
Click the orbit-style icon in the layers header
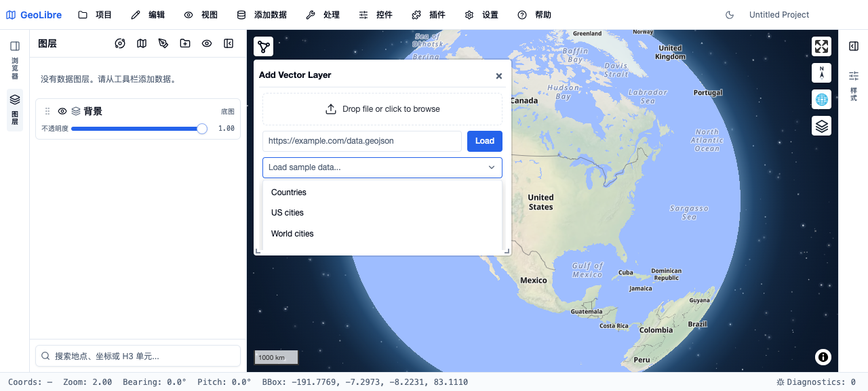(x=120, y=43)
